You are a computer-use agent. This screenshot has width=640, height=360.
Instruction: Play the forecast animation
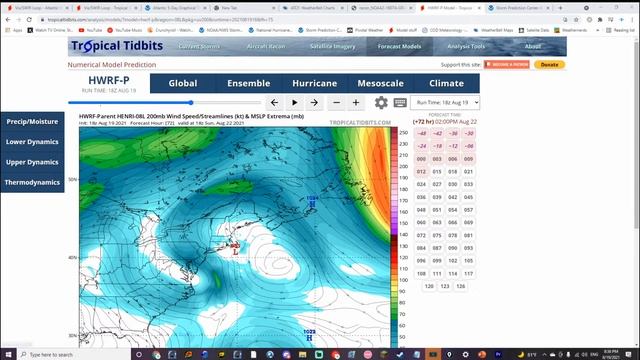click(294, 102)
